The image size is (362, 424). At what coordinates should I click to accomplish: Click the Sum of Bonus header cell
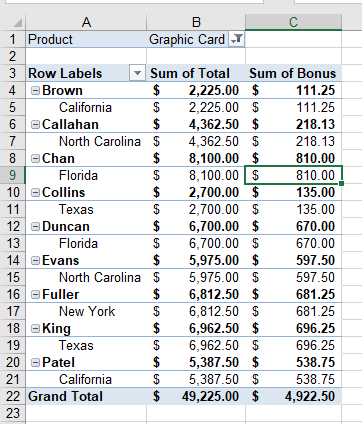pos(293,73)
